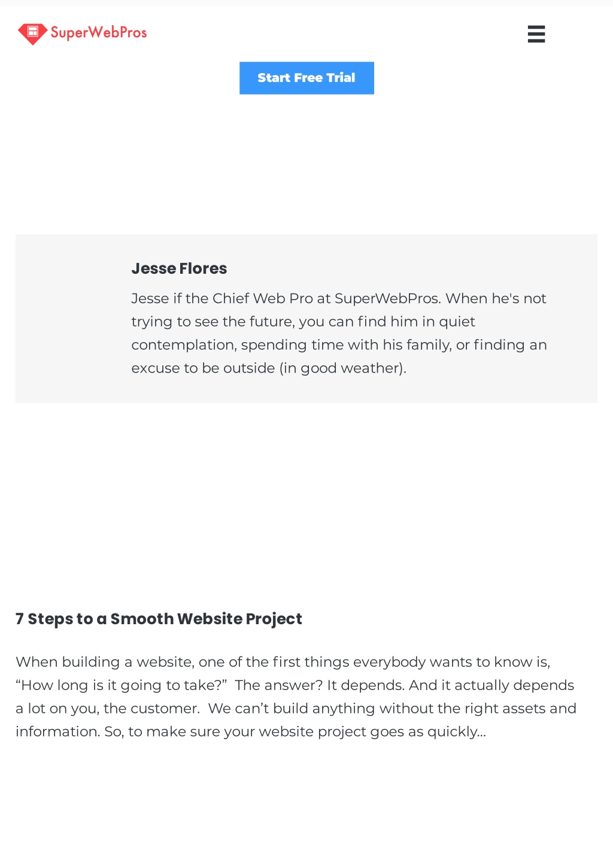This screenshot has height=868, width=613.
Task: Open the 7 Steps to a Smooth Website Project article
Action: pyautogui.click(x=159, y=619)
